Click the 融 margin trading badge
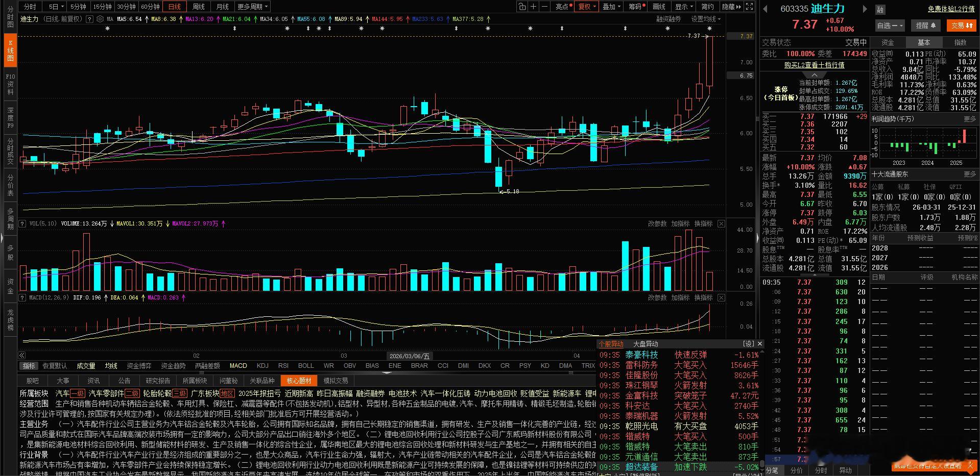980x476 pixels. (x=880, y=10)
